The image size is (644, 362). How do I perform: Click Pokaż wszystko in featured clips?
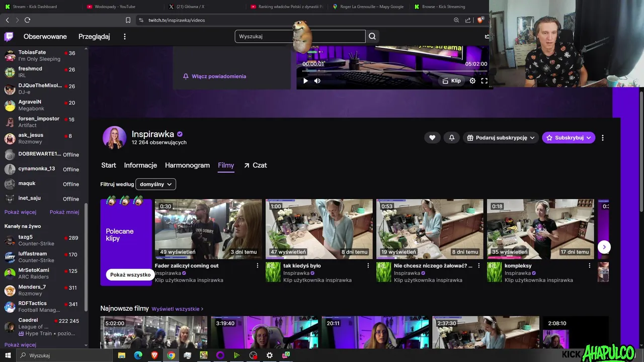pos(130,275)
